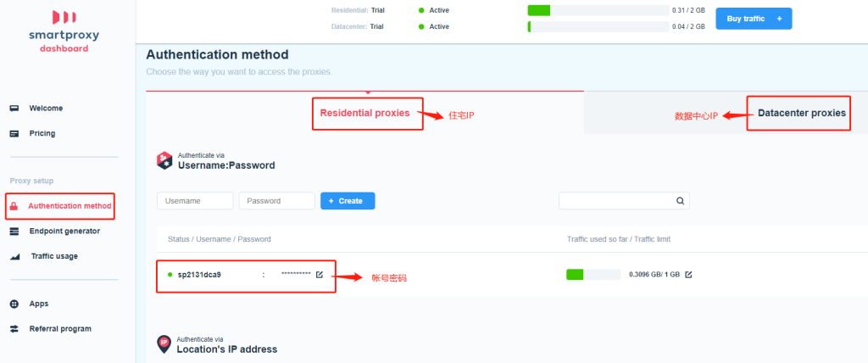Click the Buy traffic button

point(754,19)
